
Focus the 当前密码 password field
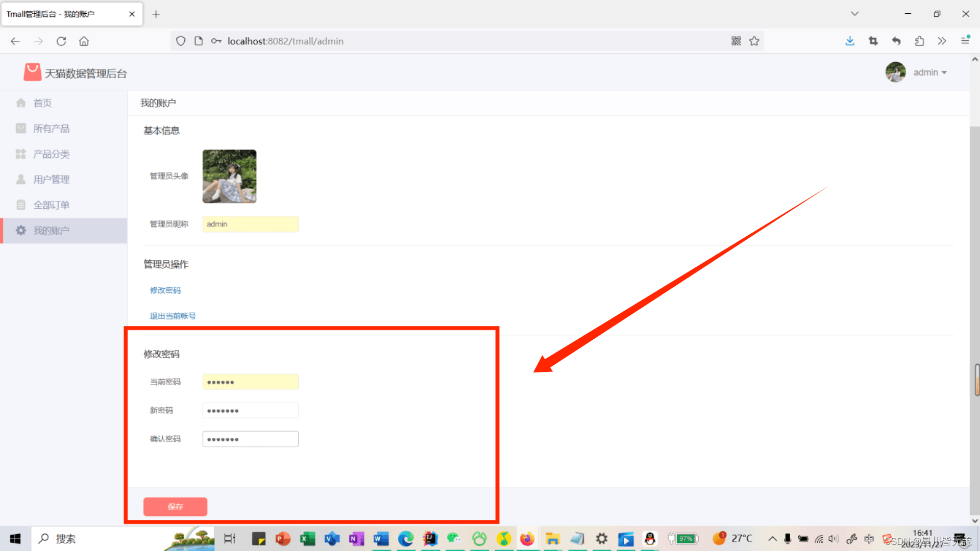(x=251, y=382)
